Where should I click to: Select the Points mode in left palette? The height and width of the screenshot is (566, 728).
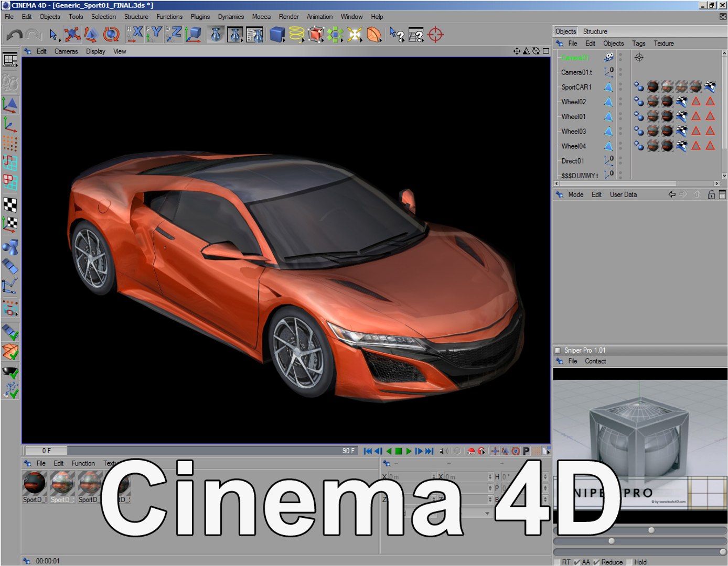(x=10, y=143)
